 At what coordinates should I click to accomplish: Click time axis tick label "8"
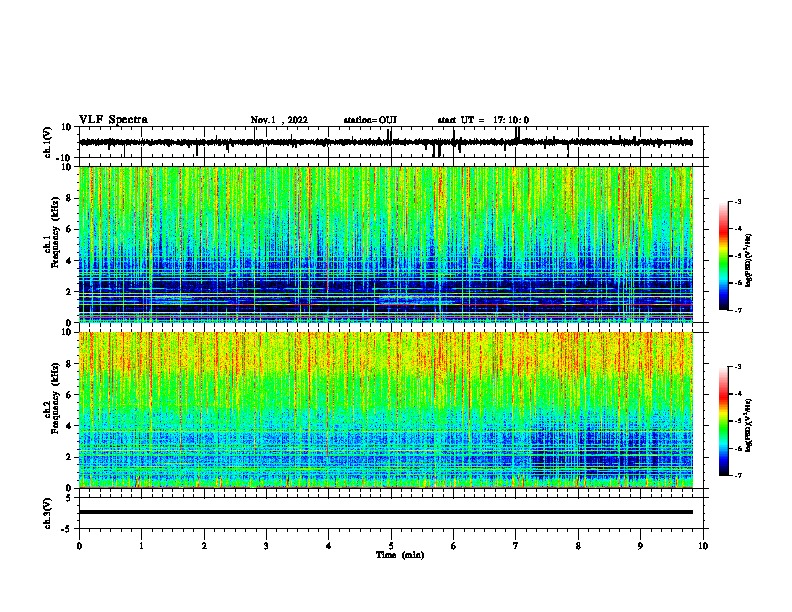pos(578,546)
